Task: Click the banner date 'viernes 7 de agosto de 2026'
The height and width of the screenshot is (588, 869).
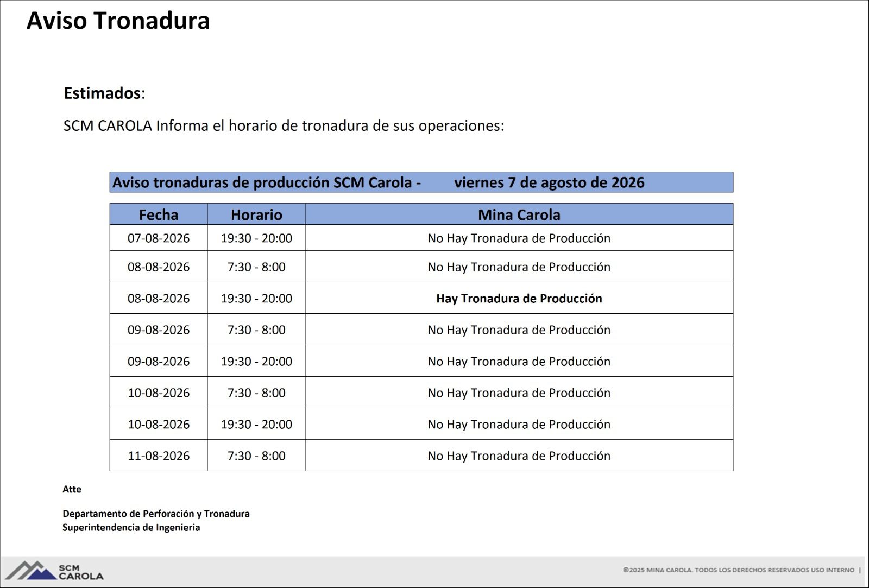Action: 549,182
